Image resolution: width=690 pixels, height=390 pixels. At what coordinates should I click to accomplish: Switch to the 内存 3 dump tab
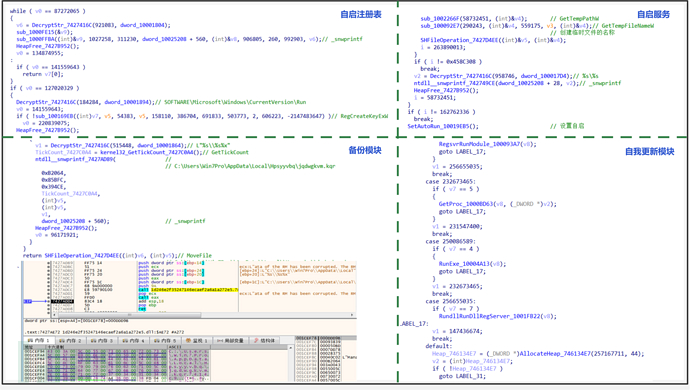[x=103, y=341]
